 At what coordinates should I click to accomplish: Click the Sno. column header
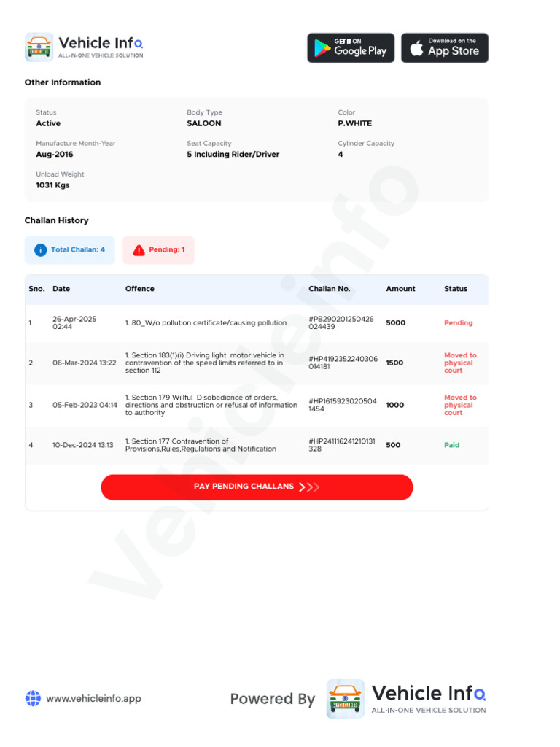36,289
